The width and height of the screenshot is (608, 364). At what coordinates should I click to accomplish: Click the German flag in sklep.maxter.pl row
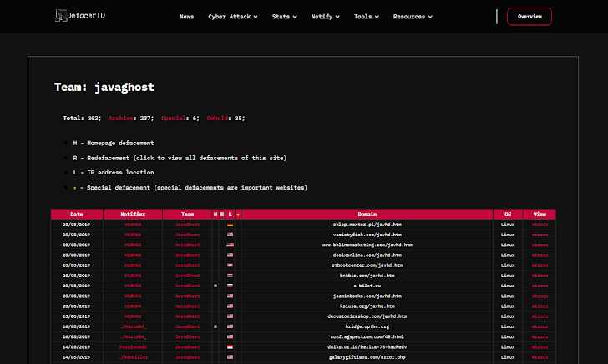click(x=230, y=225)
